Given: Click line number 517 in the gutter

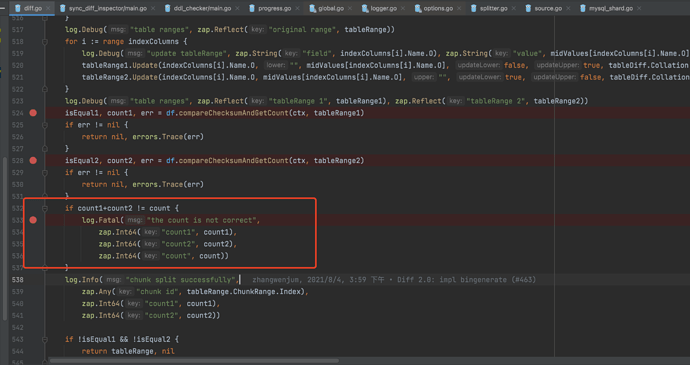Looking at the screenshot, I should (x=18, y=30).
